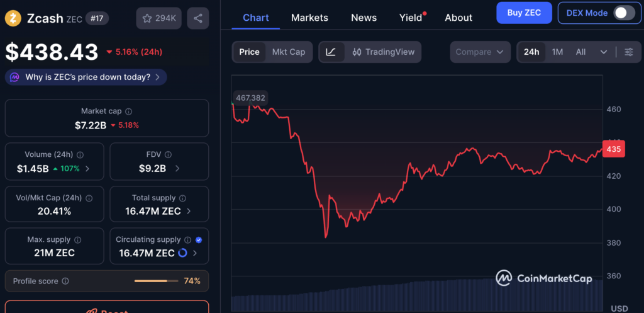Open "Why is ZEC's price down today?"

tap(86, 77)
